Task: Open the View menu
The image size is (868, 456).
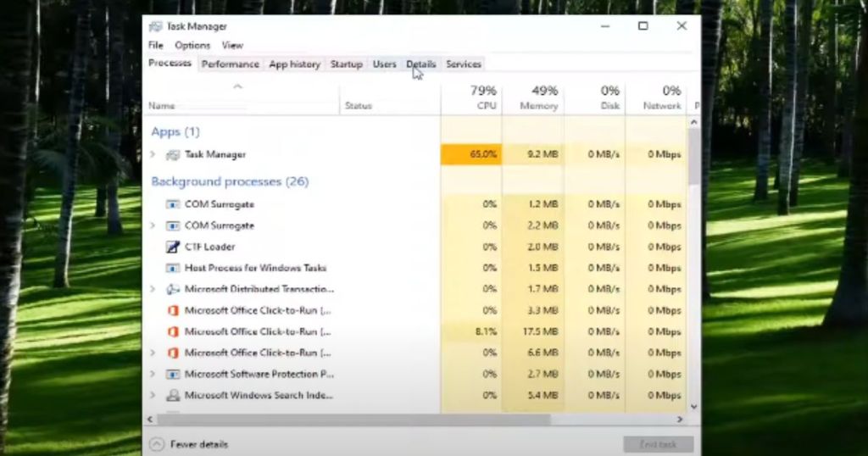Action: 232,46
